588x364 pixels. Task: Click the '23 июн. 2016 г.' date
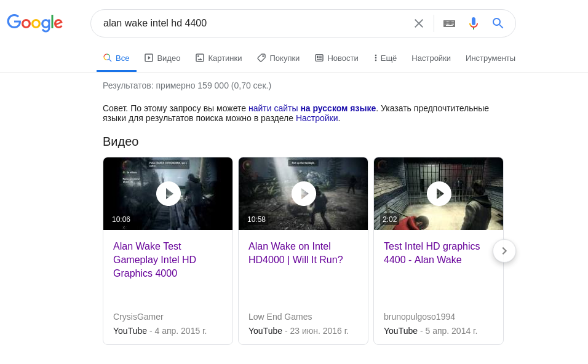point(319,331)
